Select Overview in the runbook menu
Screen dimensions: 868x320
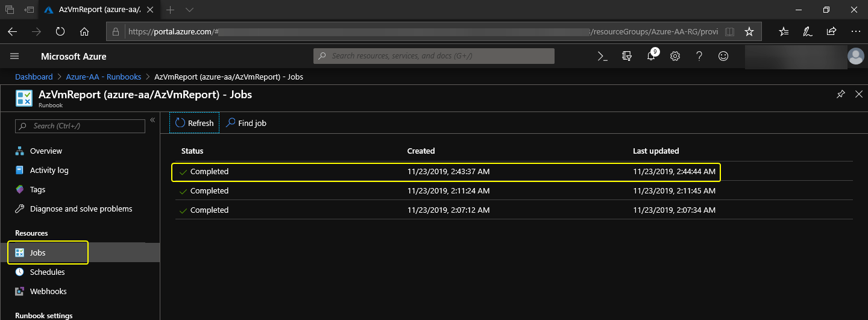pos(46,151)
